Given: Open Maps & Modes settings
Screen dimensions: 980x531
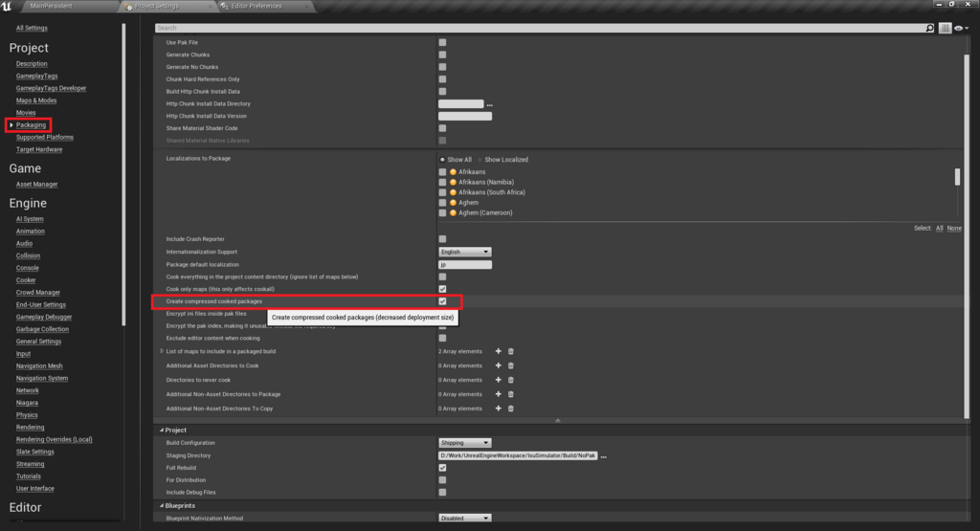Looking at the screenshot, I should [x=36, y=100].
